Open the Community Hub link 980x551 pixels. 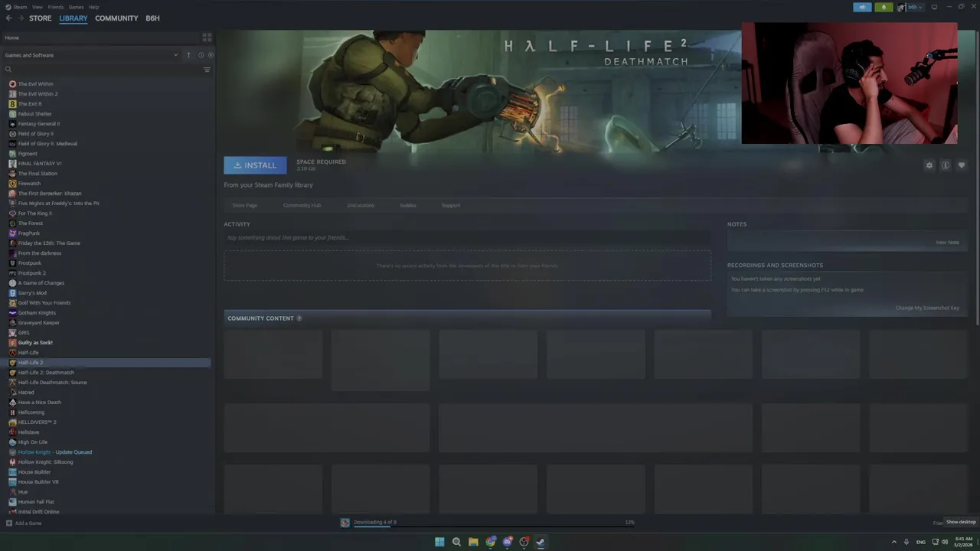click(x=302, y=205)
